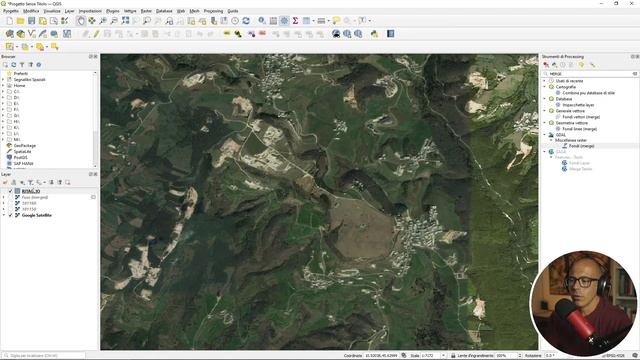Select Fondi vettori (merge) algorithm
The height and width of the screenshot is (360, 640).
click(581, 117)
